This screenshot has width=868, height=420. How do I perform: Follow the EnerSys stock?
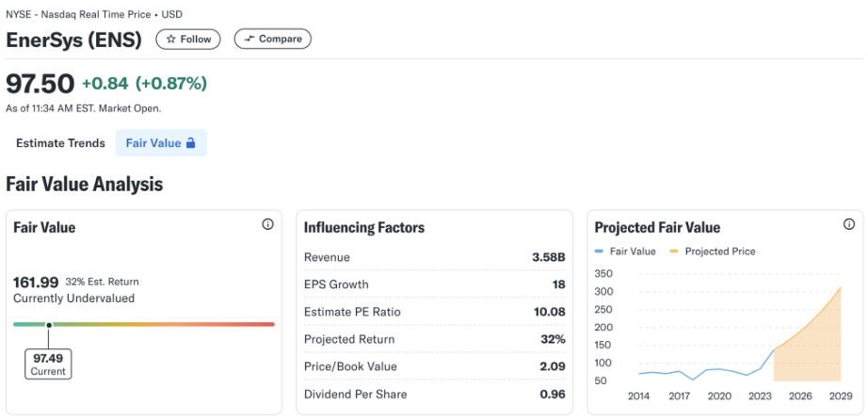188,40
